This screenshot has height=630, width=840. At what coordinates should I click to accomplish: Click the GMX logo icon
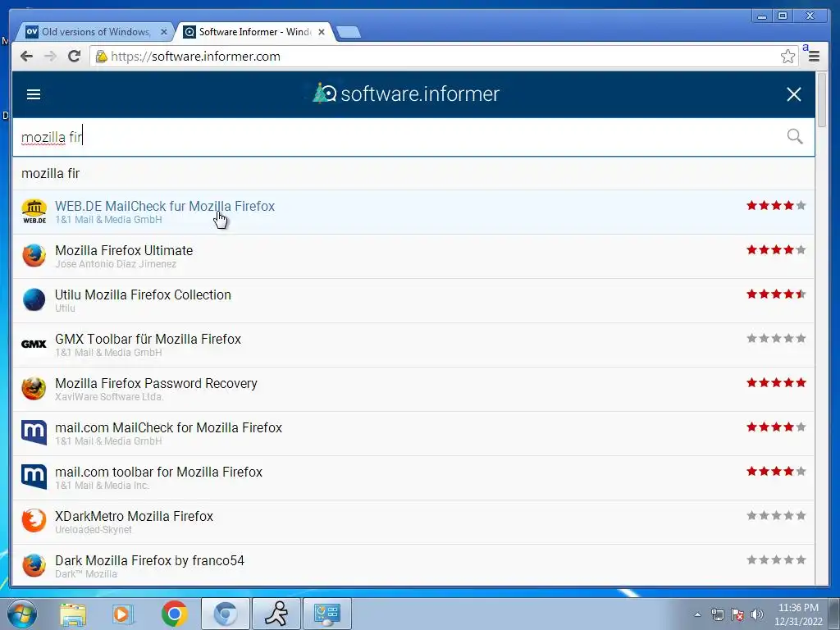(34, 344)
